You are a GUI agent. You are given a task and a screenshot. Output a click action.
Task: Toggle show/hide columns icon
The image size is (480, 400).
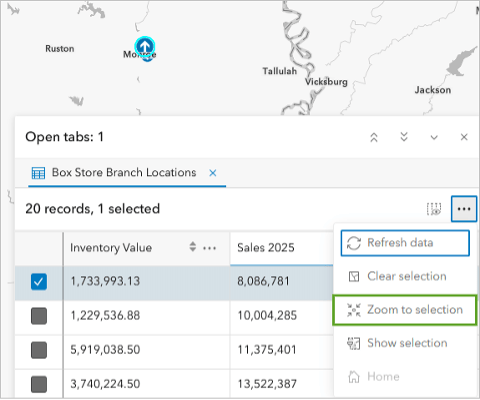click(434, 209)
